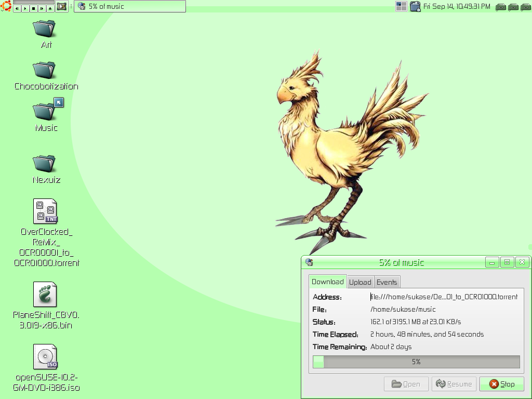The image size is (532, 399).
Task: Open the Chocobotization folder icon
Action: [x=44, y=70]
